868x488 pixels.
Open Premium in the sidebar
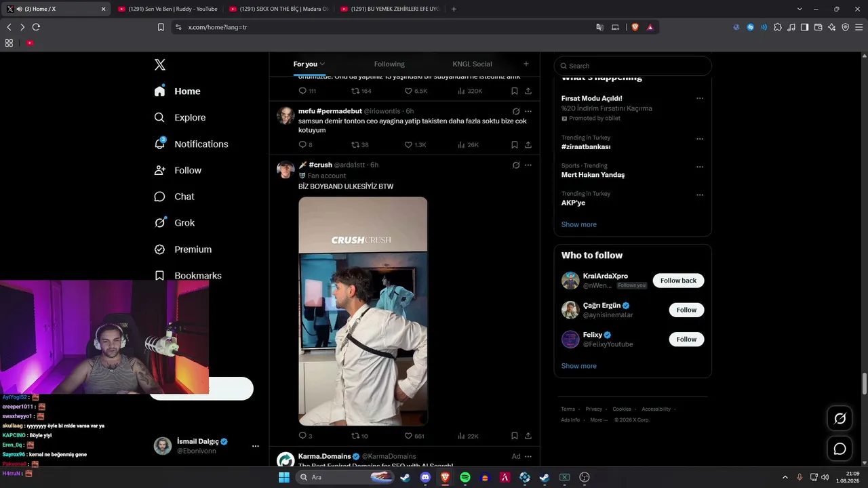tap(183, 249)
